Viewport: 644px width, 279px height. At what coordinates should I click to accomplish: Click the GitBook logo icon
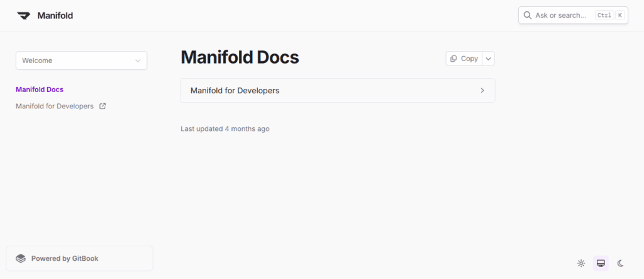click(x=21, y=258)
